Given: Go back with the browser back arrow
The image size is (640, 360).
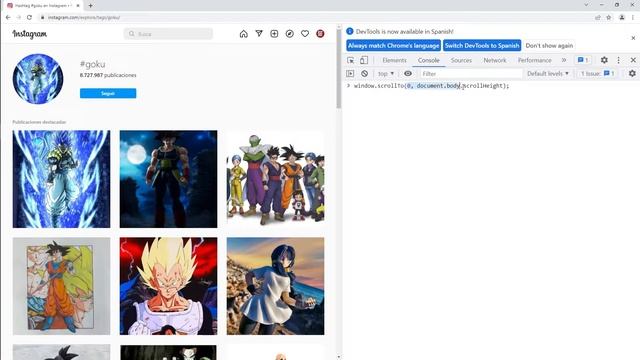Looking at the screenshot, I should point(8,18).
